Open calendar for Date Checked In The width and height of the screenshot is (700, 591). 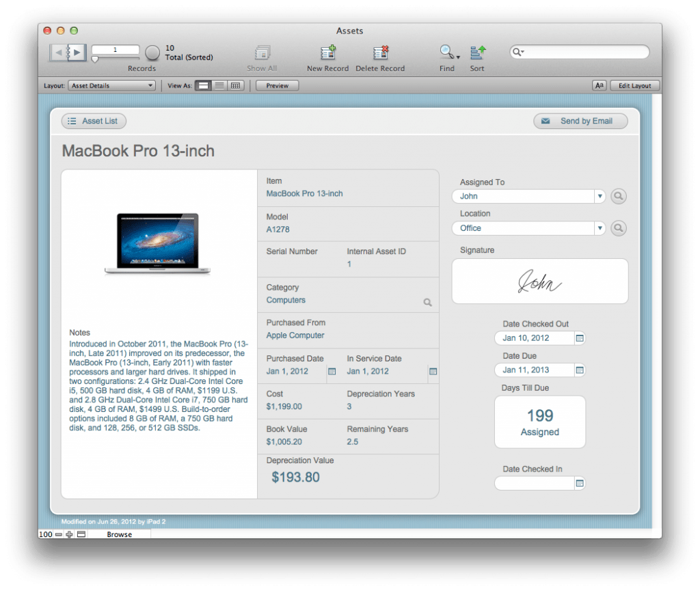[580, 484]
